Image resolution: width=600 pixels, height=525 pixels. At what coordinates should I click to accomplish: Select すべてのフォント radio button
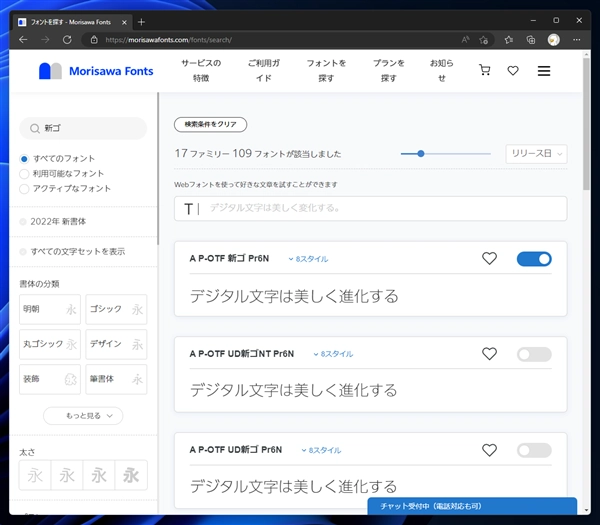click(24, 159)
